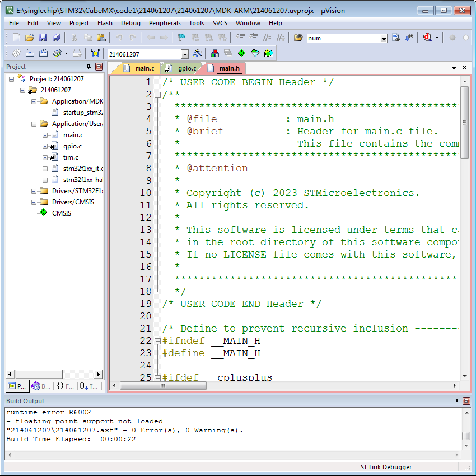476x476 pixels.
Task: Click the Build target icon
Action: (30, 53)
